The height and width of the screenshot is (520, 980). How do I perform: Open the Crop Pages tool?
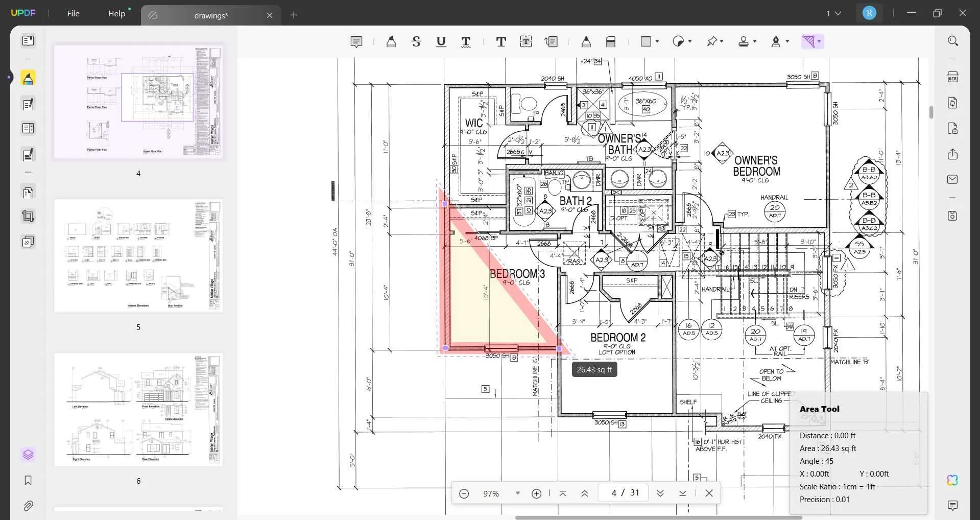point(28,216)
